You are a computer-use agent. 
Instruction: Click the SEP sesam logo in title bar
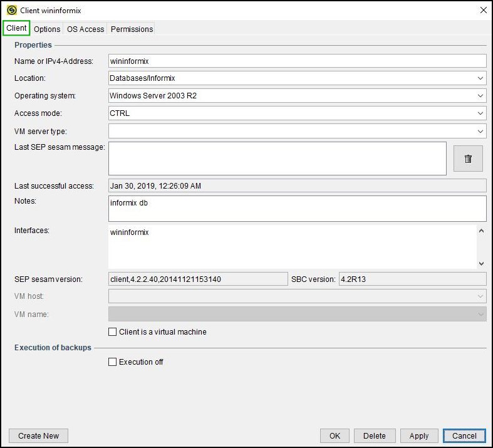(x=12, y=11)
